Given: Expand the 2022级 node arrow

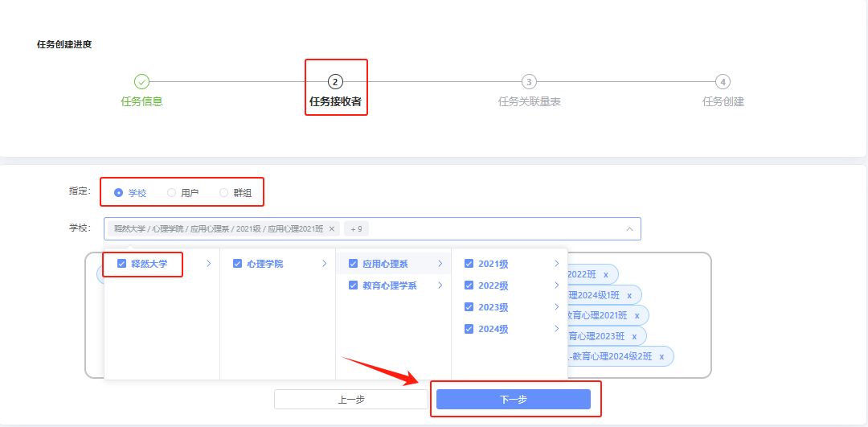Looking at the screenshot, I should coord(556,285).
